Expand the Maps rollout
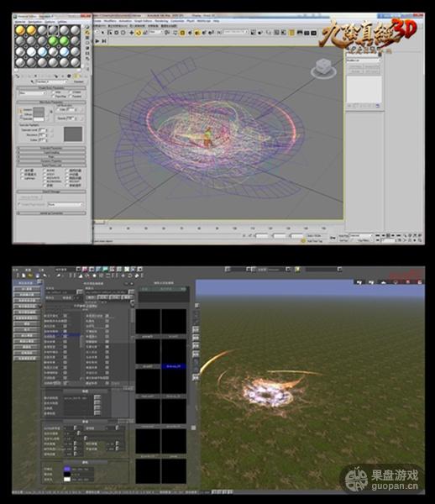Viewport: 435px width, 504px height. (51, 156)
